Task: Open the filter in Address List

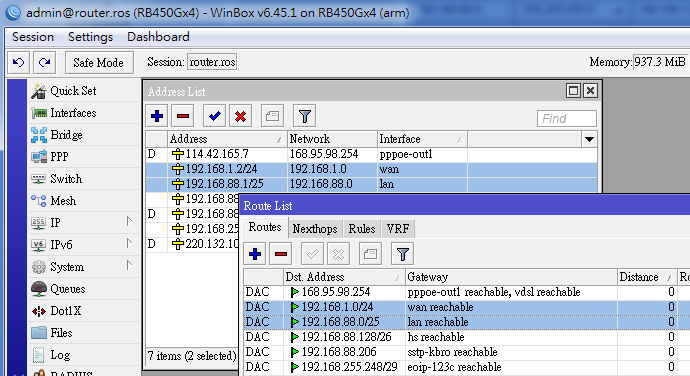Action: coord(305,116)
